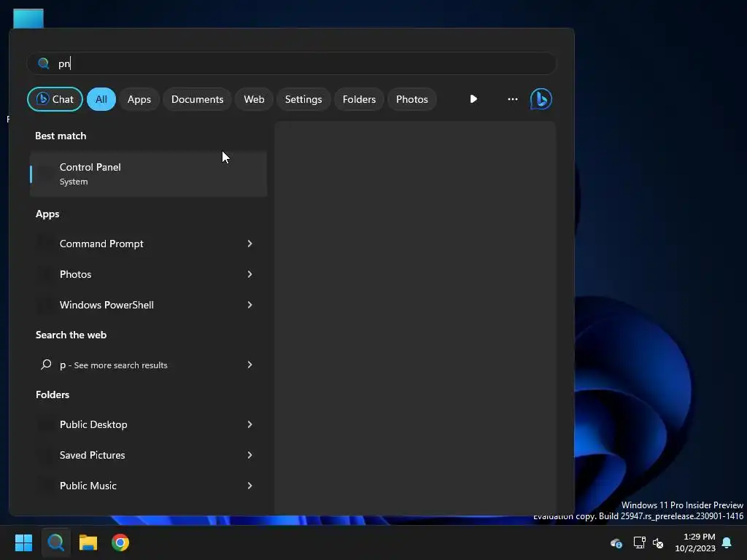Launch File Explorer from taskbar

(88, 542)
